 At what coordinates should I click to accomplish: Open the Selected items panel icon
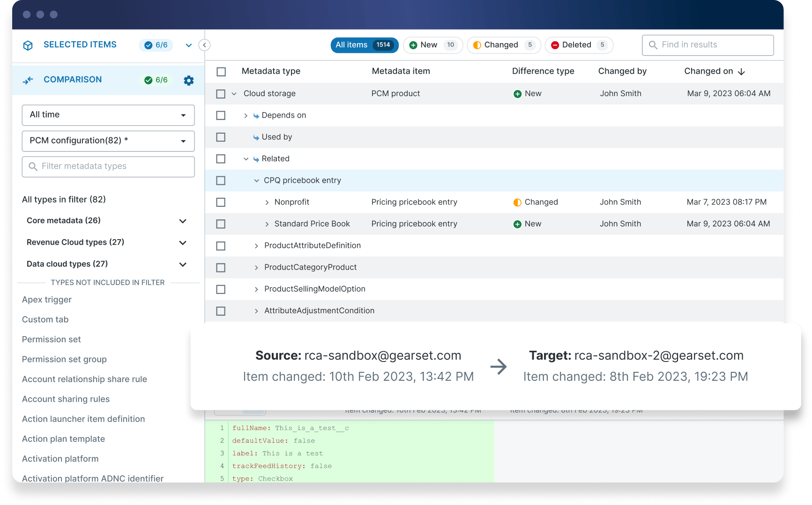28,45
